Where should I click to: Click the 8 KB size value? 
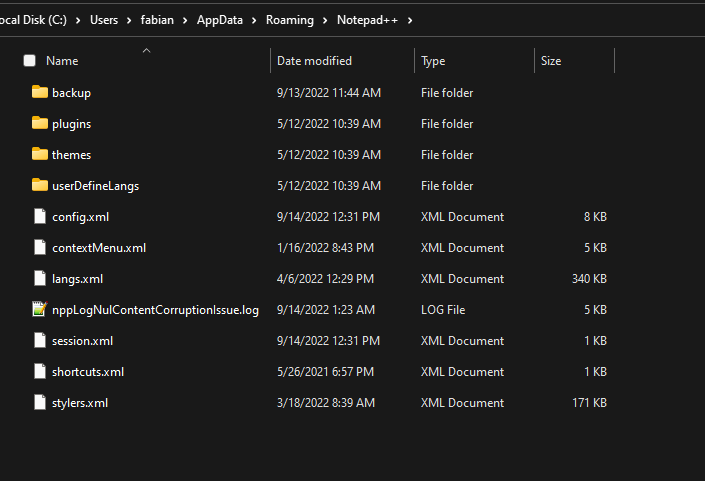595,217
